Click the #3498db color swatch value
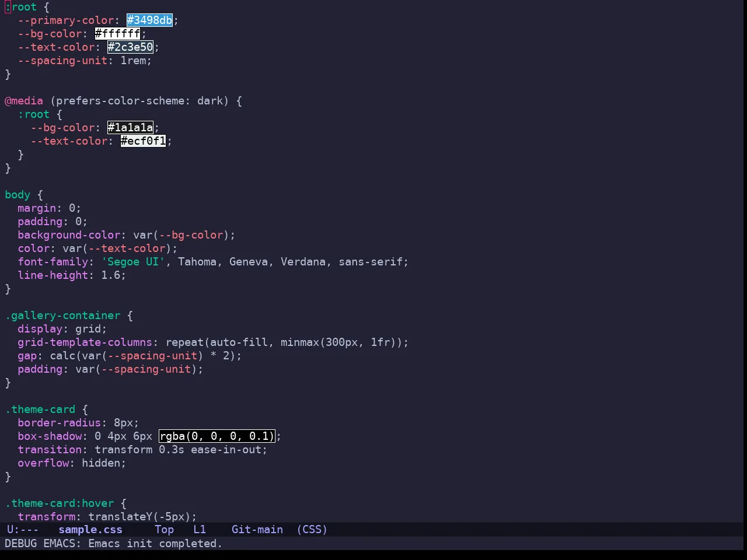Screen dimensions: 747x560 tap(150, 20)
